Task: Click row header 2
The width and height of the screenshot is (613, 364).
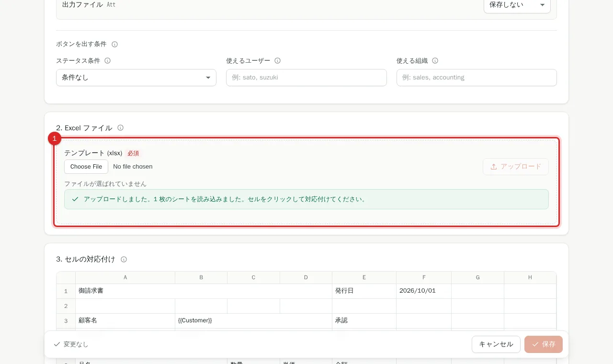Action: (66, 306)
